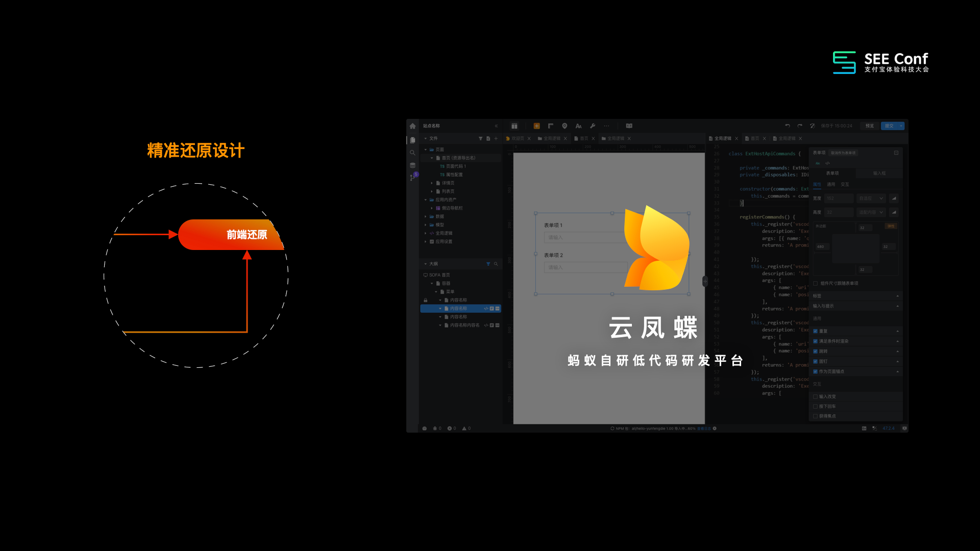Check the 获得焦点 checkbox
Screen dimensions: 980x551
pyautogui.click(x=816, y=416)
